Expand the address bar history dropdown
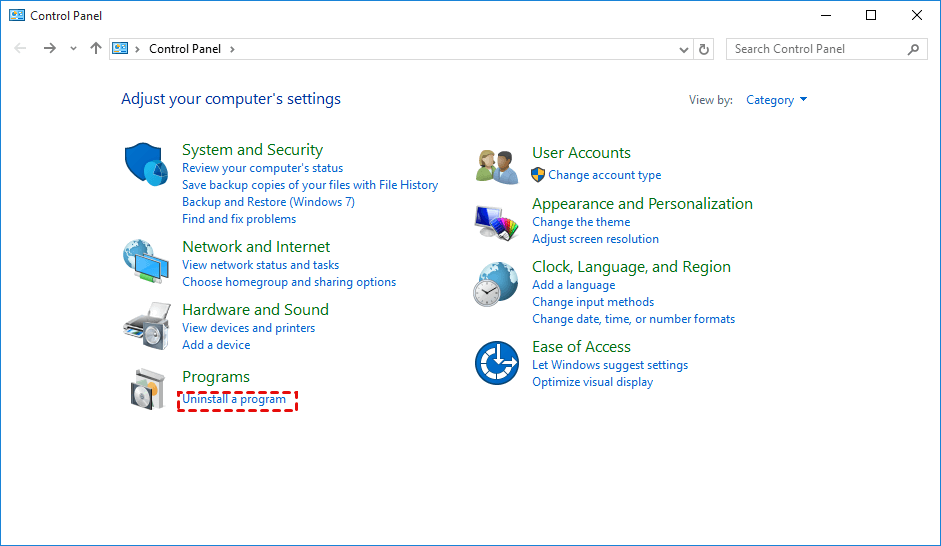This screenshot has width=941, height=546. [684, 49]
